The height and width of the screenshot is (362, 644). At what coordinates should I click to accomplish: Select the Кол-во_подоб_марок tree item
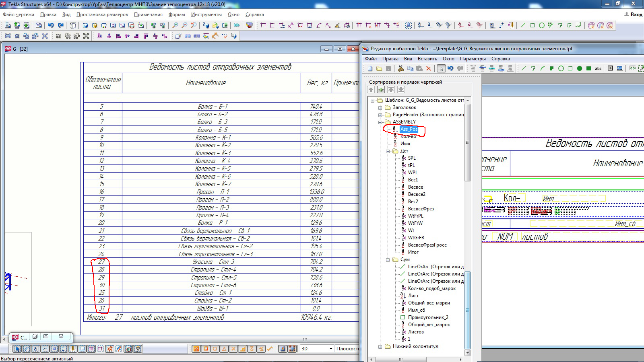point(431,288)
